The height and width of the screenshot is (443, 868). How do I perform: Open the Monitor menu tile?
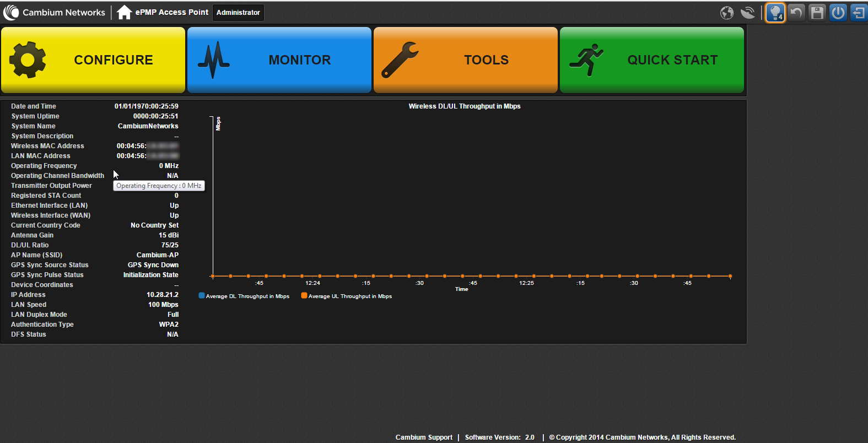tap(279, 60)
